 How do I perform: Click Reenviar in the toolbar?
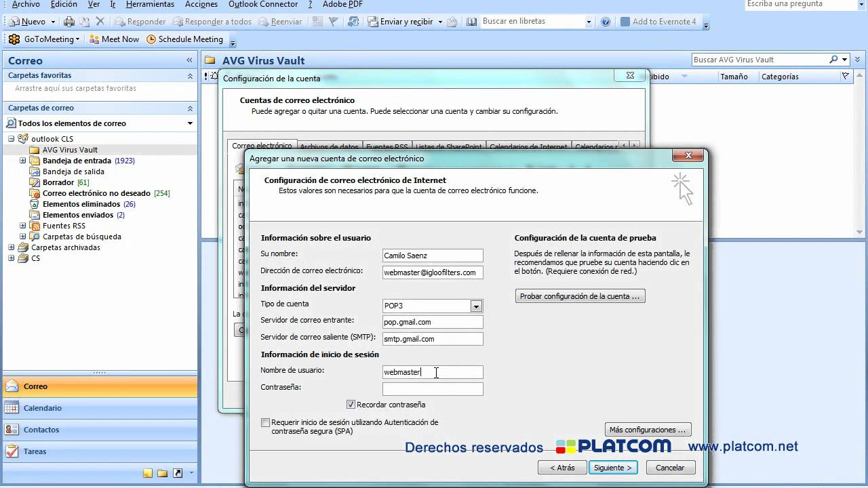pyautogui.click(x=280, y=22)
